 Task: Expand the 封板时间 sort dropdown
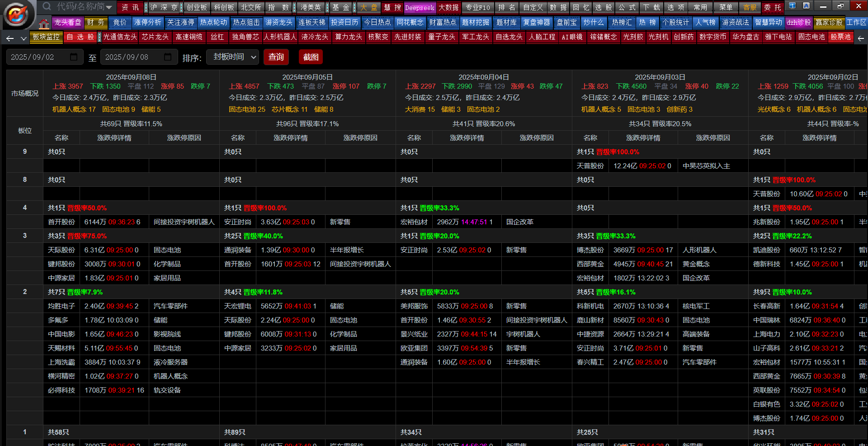[233, 57]
